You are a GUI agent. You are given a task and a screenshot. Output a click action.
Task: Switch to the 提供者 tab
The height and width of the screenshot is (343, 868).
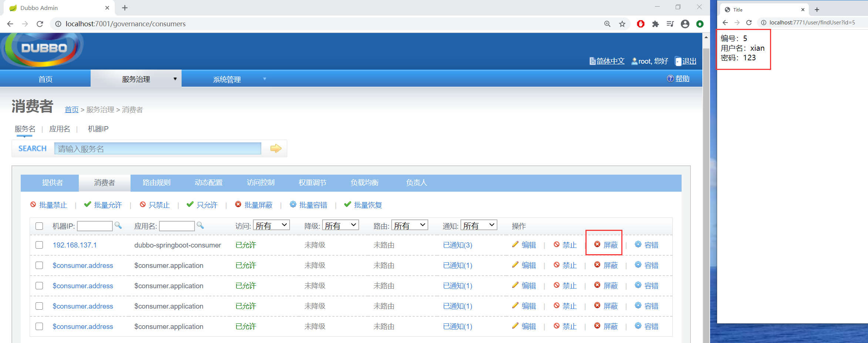[53, 183]
